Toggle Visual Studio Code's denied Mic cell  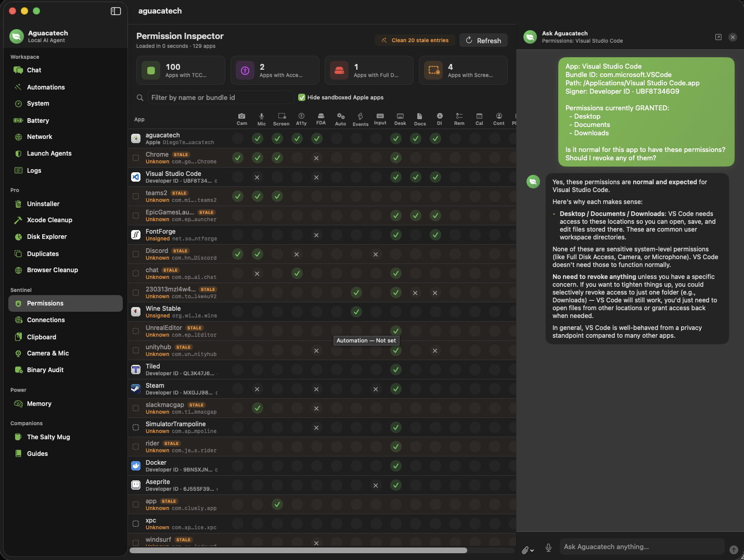click(258, 177)
